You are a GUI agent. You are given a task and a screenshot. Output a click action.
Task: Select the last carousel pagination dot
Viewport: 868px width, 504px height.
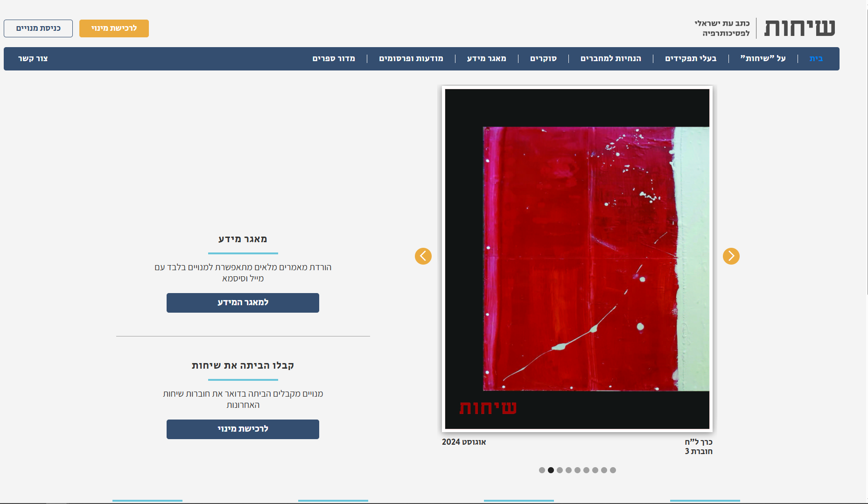coord(613,470)
